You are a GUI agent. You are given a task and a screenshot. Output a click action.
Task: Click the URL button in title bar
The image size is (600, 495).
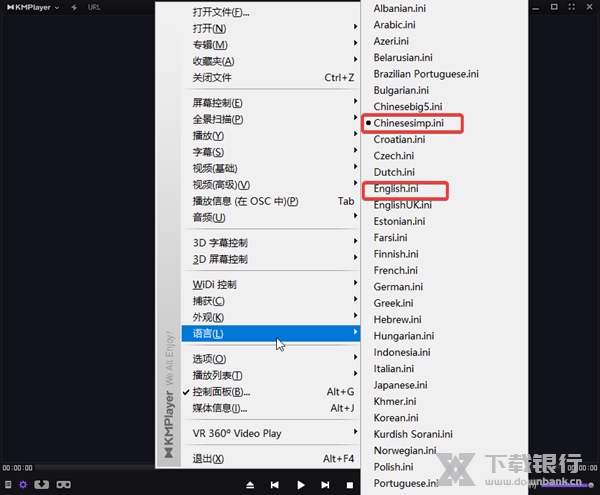94,7
